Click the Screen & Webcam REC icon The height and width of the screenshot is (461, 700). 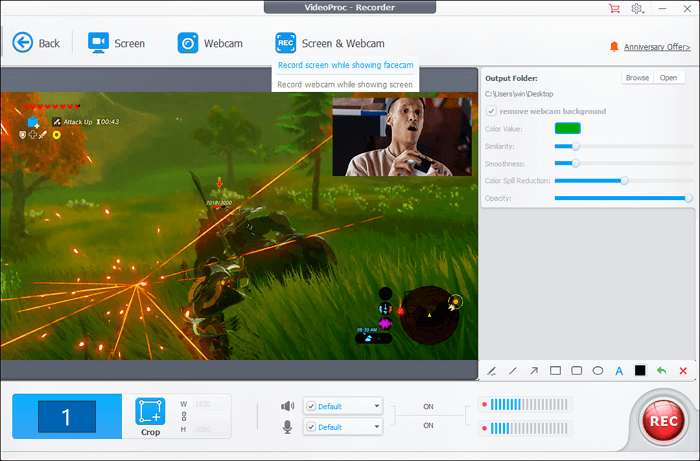tap(286, 43)
